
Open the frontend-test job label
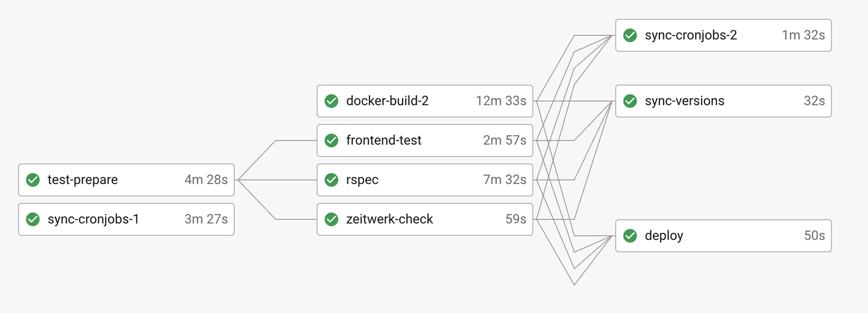[384, 141]
